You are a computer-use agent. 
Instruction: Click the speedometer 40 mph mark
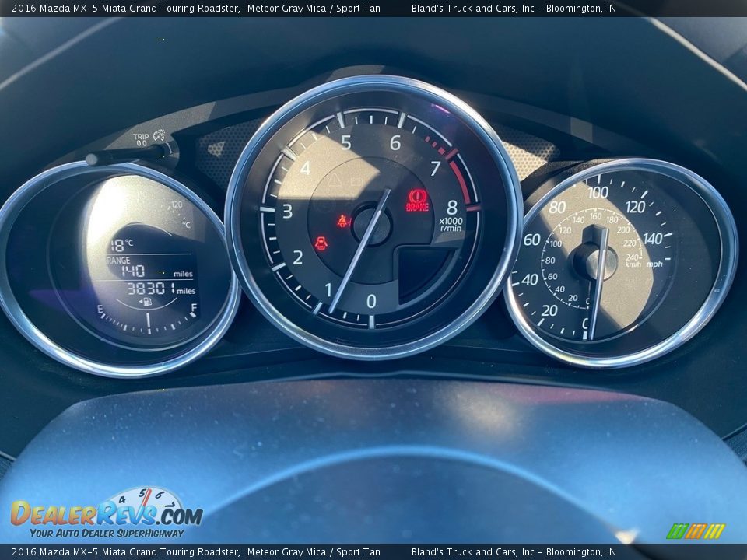point(529,279)
